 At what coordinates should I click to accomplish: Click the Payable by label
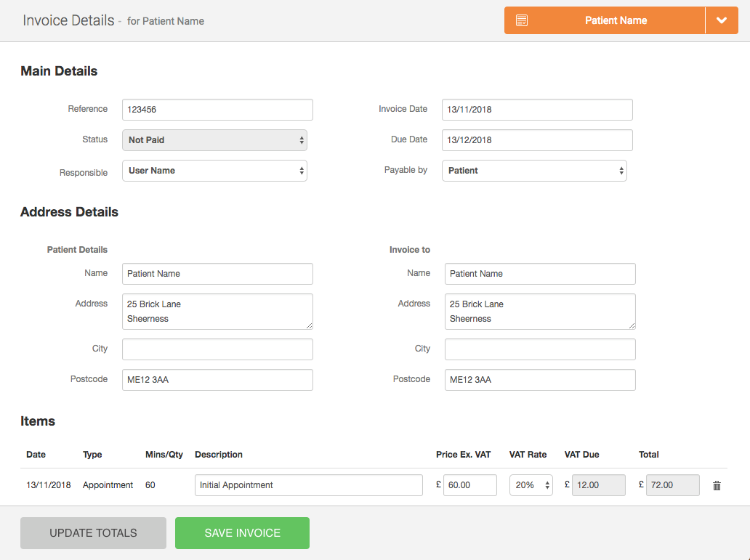click(406, 170)
